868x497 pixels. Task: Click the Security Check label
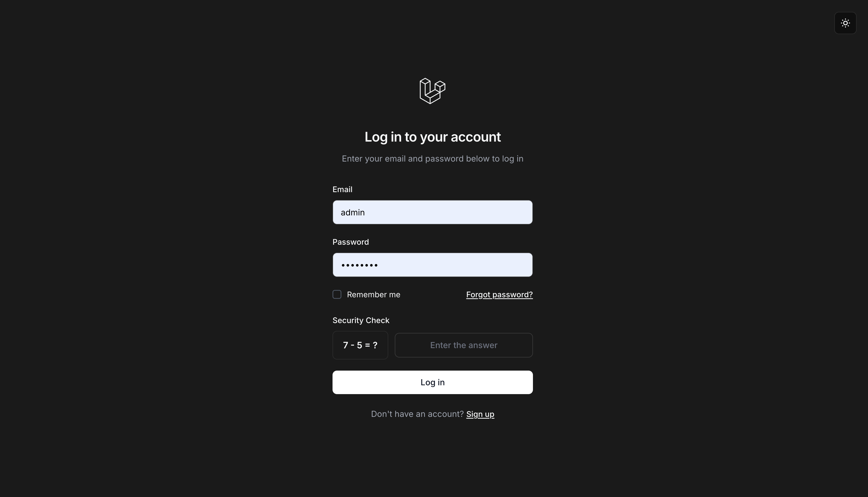click(x=361, y=320)
